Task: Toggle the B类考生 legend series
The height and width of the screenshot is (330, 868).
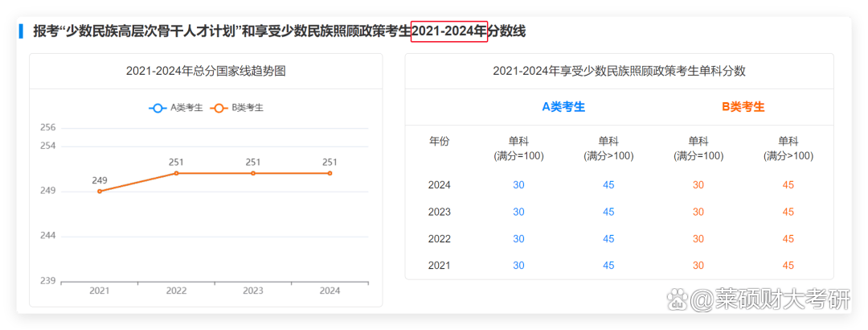Action: click(x=237, y=108)
